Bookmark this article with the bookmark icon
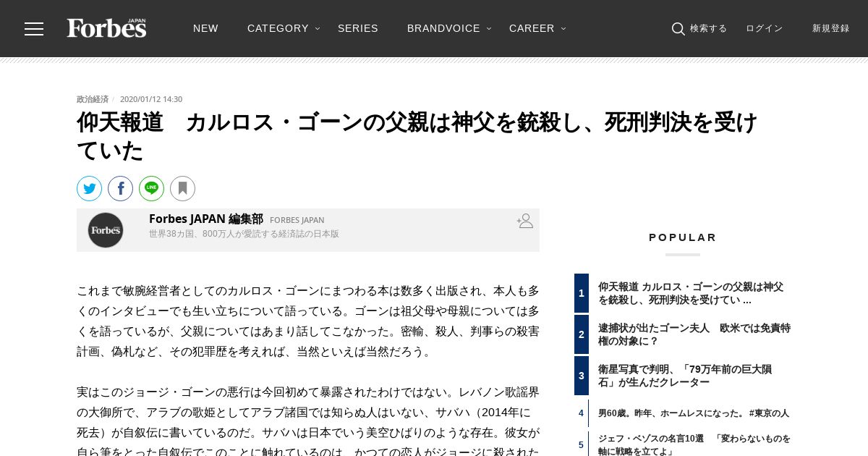The width and height of the screenshot is (868, 456). point(183,189)
